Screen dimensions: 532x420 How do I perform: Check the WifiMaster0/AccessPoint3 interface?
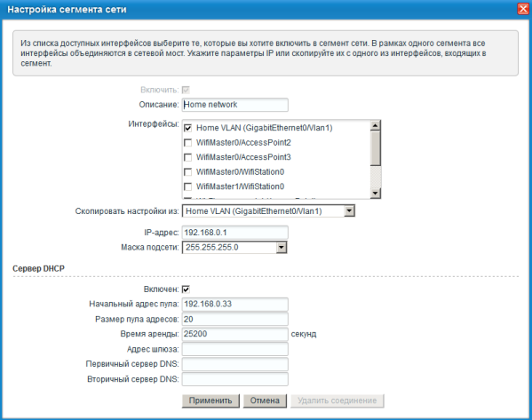(187, 157)
